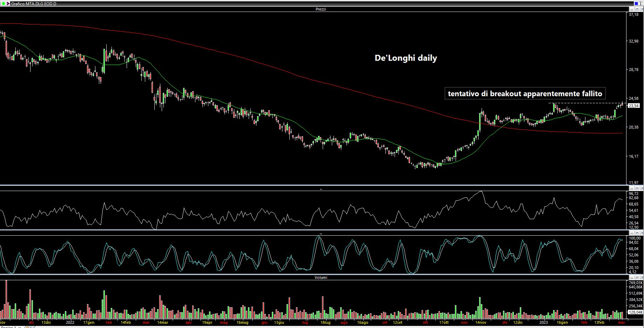Maximize the Volumi panel
The image size is (644, 328).
[x=637, y=277]
